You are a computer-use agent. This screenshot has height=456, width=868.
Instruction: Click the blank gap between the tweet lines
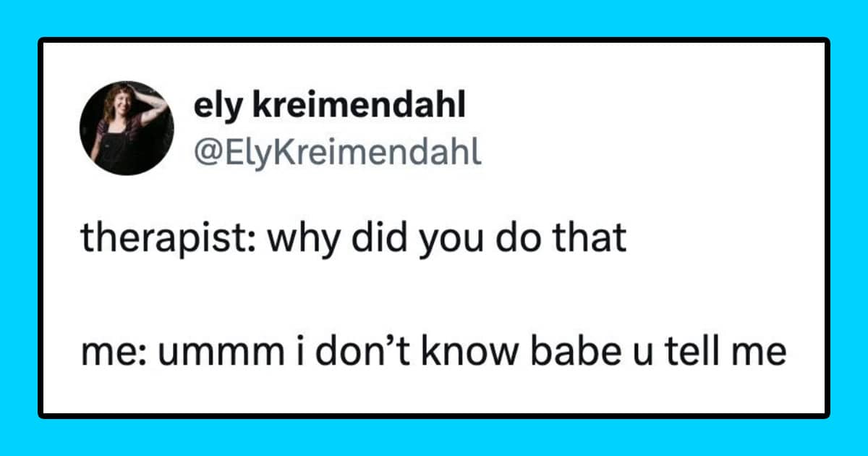[433, 297]
